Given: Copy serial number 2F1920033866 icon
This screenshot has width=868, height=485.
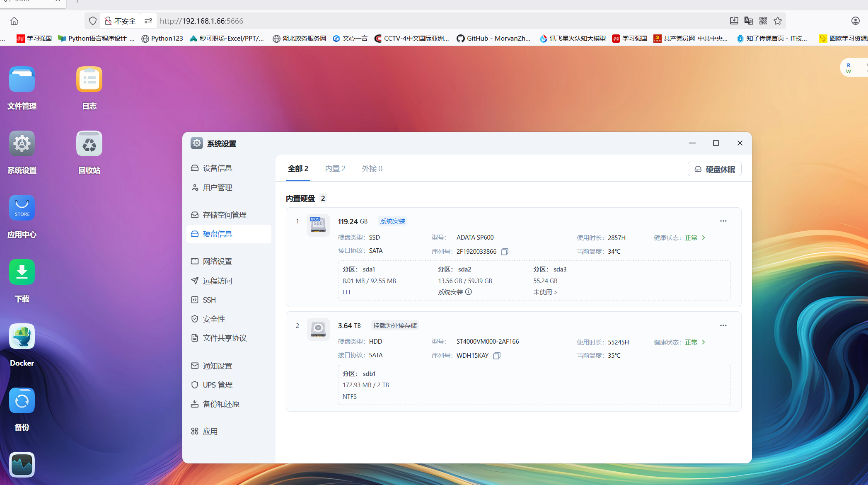Looking at the screenshot, I should 504,252.
